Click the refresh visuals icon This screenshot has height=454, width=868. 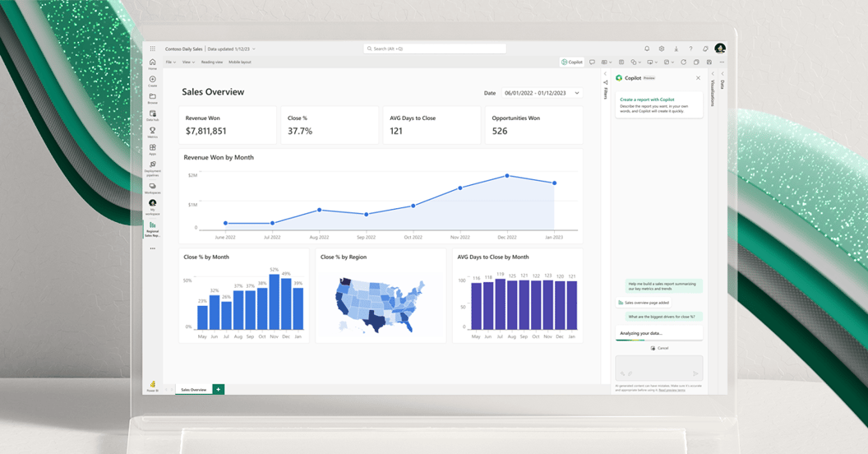click(683, 62)
